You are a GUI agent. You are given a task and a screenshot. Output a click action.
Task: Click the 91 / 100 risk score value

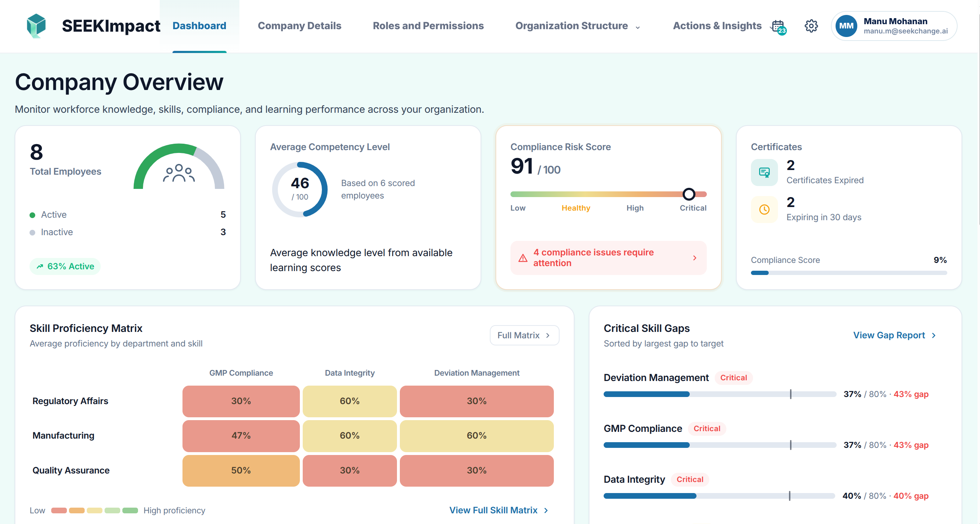point(535,167)
